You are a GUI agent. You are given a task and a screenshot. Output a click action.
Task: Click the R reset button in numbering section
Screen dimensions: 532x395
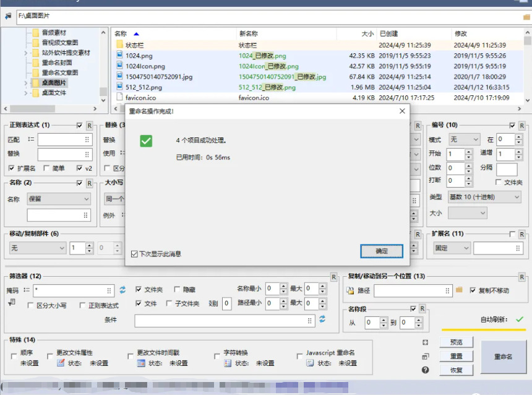522,126
